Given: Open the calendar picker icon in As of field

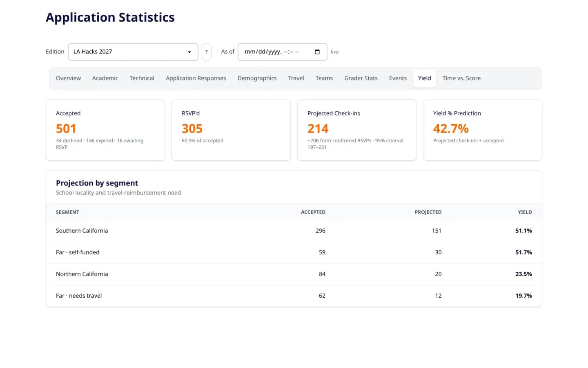Looking at the screenshot, I should tap(317, 52).
